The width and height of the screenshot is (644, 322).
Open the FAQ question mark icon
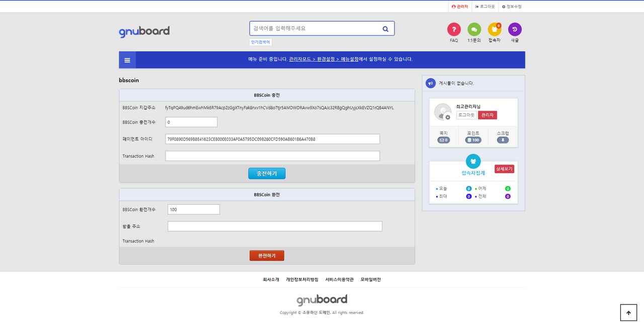tap(454, 29)
